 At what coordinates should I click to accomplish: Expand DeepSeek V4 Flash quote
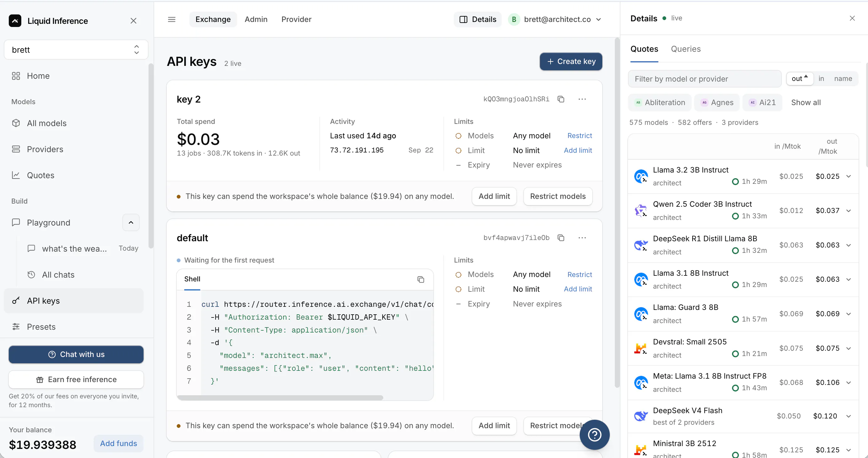tap(849, 416)
